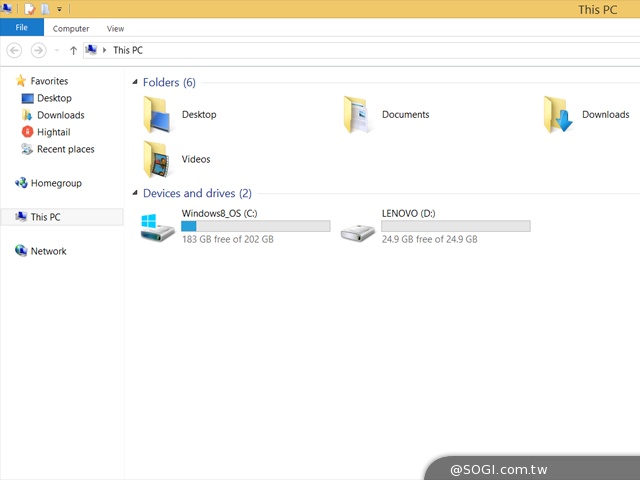Expand the This PC breadcrumb chevron
This screenshot has height=480, width=640.
click(105, 50)
